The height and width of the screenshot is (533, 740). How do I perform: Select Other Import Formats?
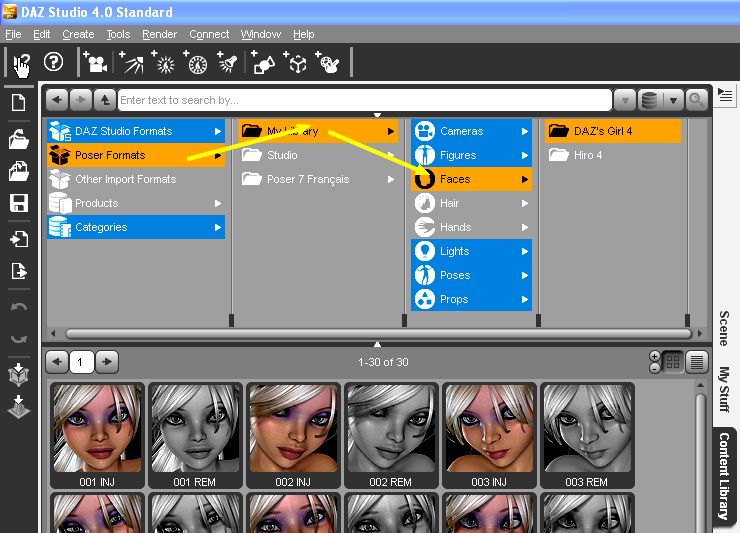pyautogui.click(x=136, y=179)
